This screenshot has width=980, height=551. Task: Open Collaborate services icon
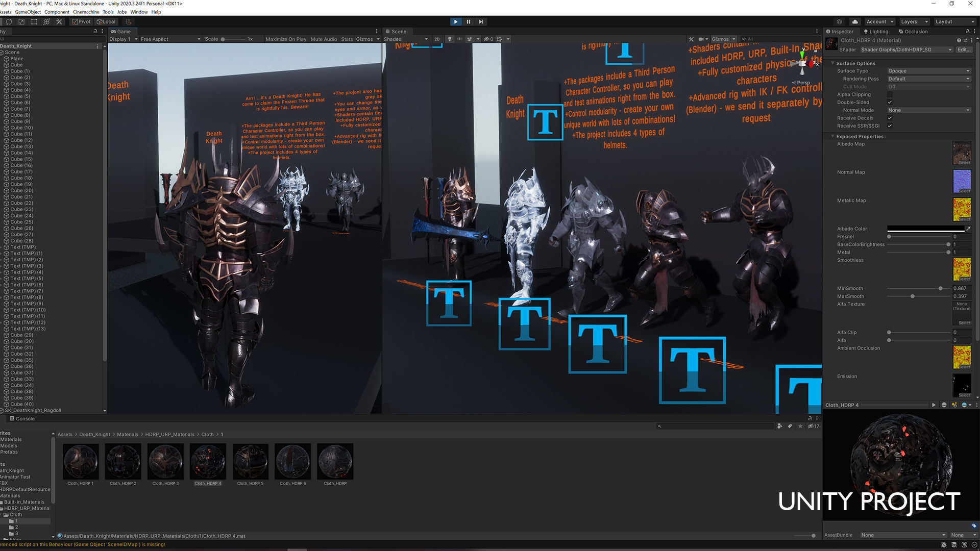coord(839,22)
